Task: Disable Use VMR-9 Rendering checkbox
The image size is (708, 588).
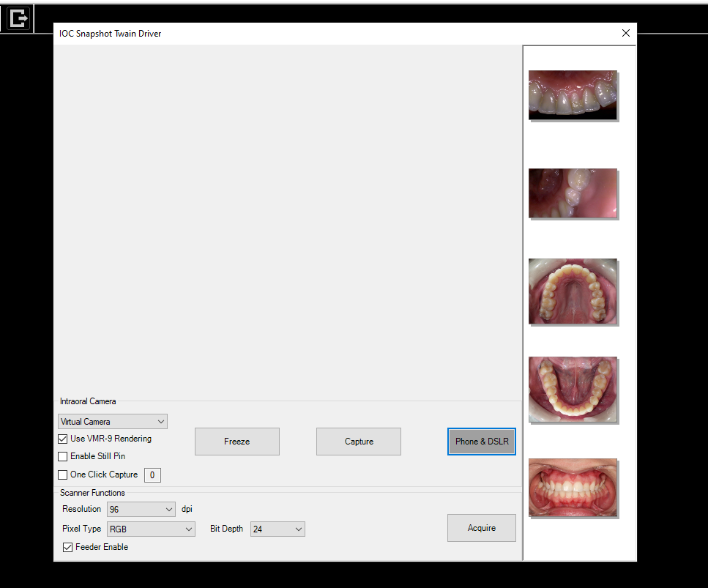Action: [63, 439]
